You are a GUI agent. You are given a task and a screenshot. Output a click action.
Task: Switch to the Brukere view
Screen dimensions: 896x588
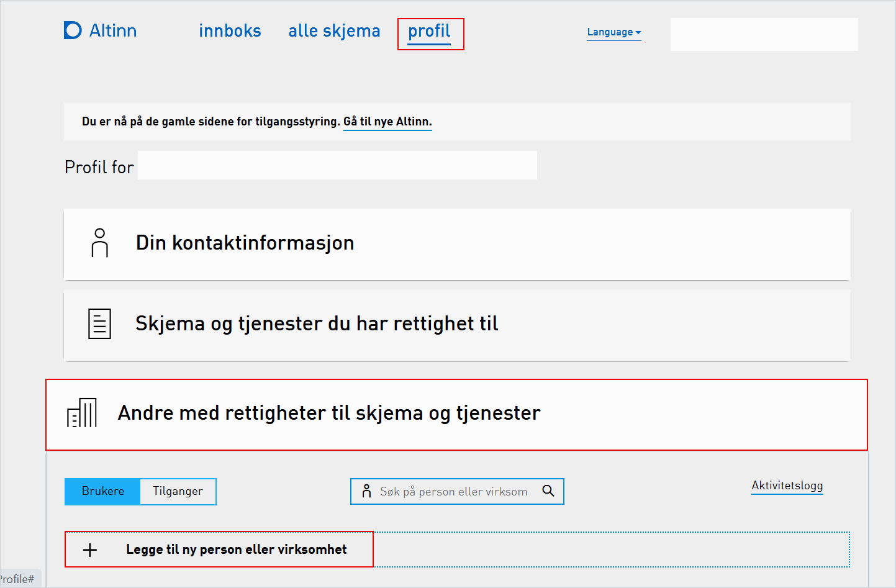tap(102, 491)
